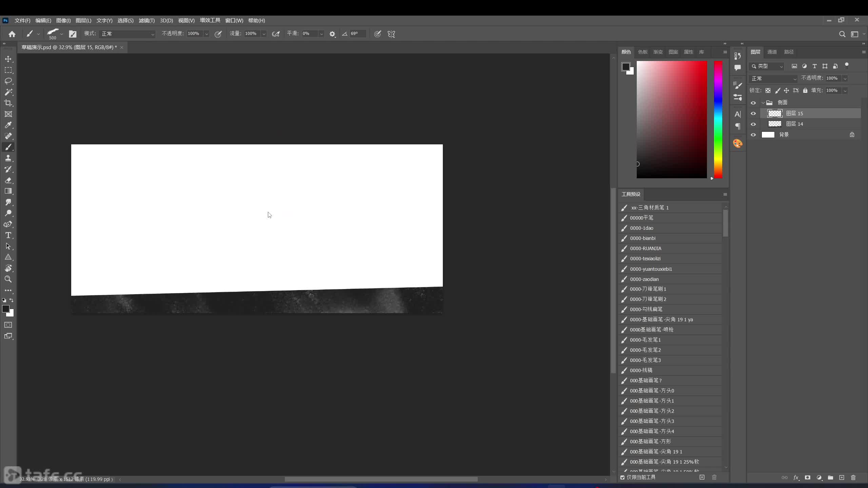Select the Clone Stamp tool
The height and width of the screenshot is (488, 868).
(8, 158)
